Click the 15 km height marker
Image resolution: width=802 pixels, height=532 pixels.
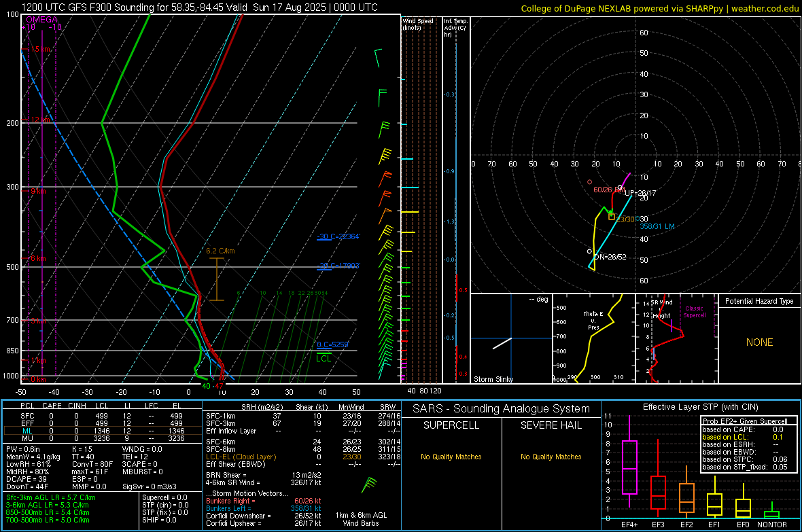click(40, 49)
